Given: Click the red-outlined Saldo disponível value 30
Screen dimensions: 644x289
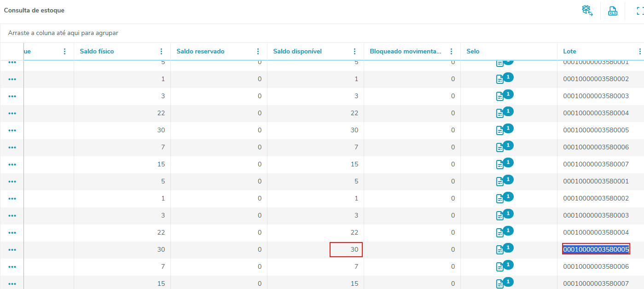Looking at the screenshot, I should 347,249.
